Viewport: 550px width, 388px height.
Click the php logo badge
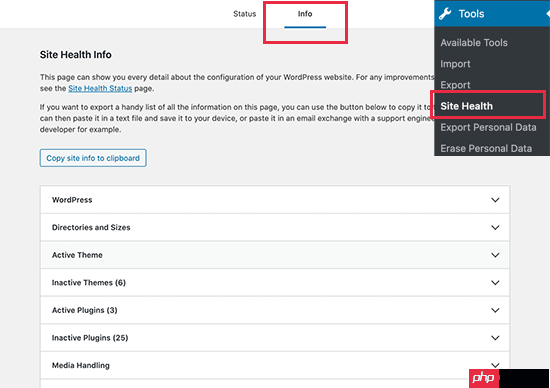pyautogui.click(x=484, y=378)
